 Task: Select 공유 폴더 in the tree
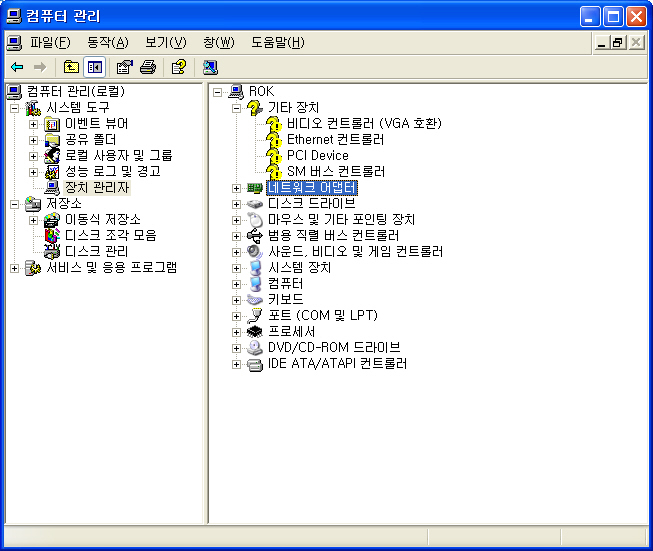point(90,139)
